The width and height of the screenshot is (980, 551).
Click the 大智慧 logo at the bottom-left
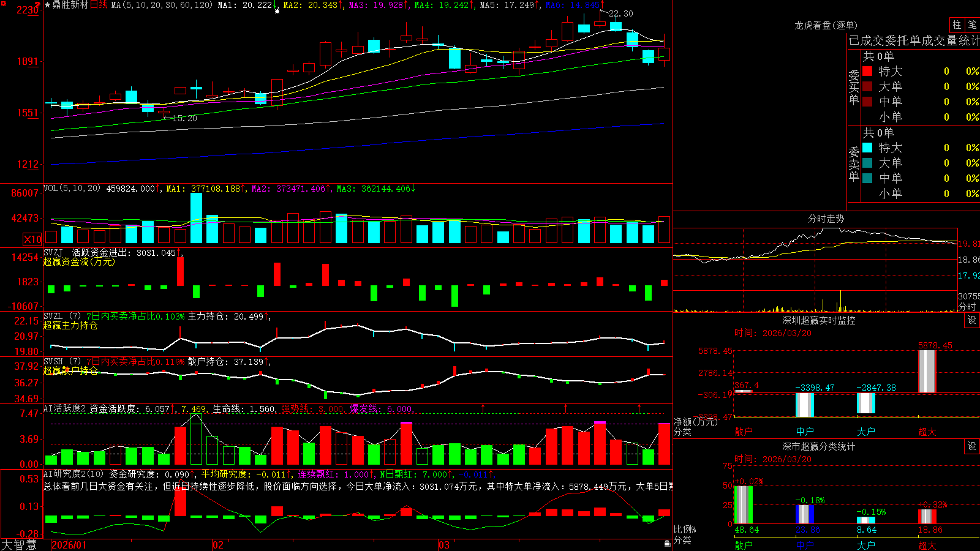pos(19,545)
